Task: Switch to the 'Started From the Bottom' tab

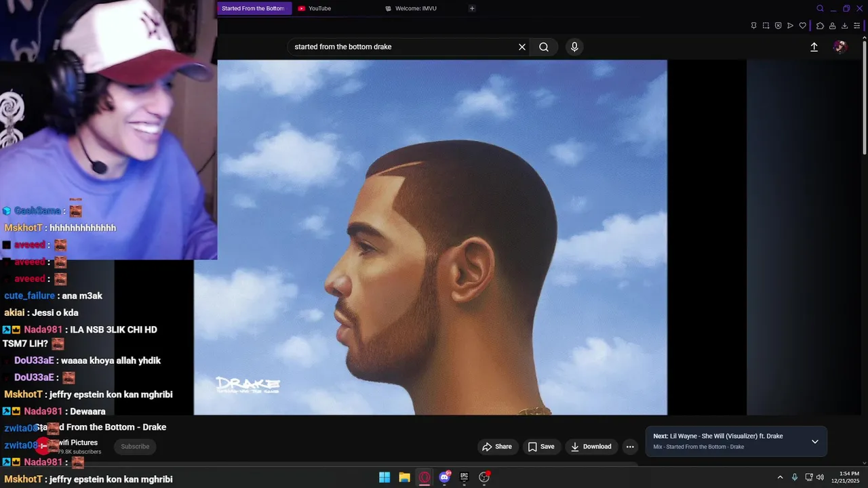Action: point(254,8)
